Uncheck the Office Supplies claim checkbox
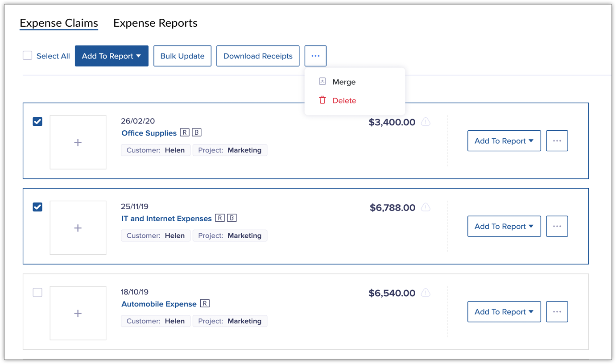The height and width of the screenshot is (364, 616). click(x=38, y=122)
